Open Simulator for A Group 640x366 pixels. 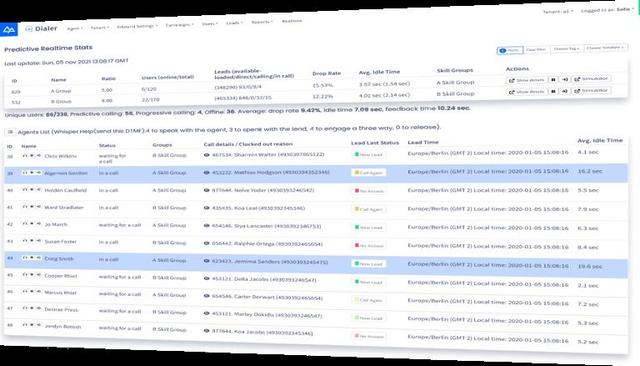(x=591, y=78)
